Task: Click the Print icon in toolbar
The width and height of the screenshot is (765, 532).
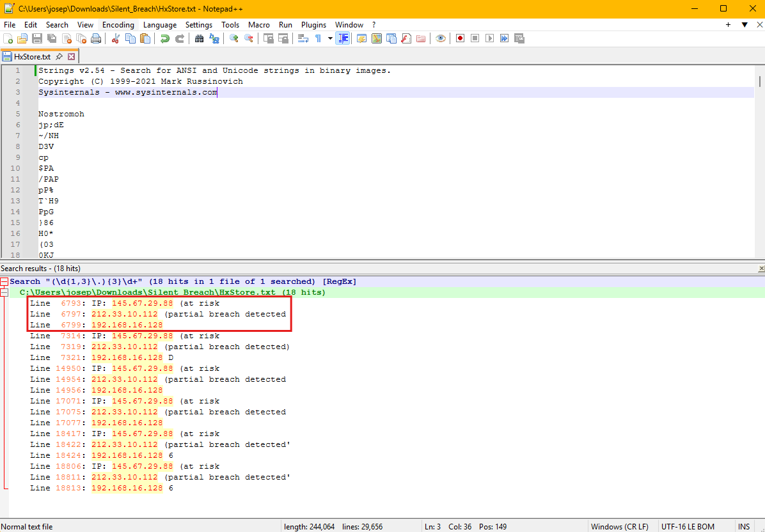Action: (96, 39)
